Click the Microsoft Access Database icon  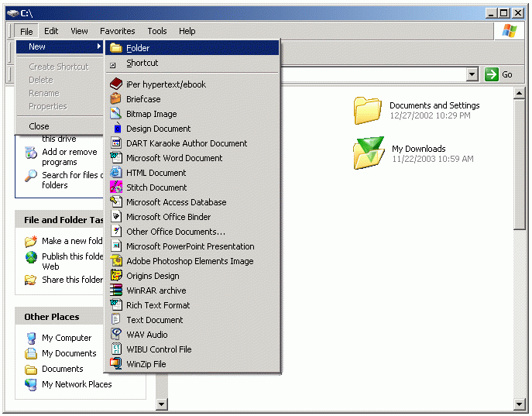point(116,202)
